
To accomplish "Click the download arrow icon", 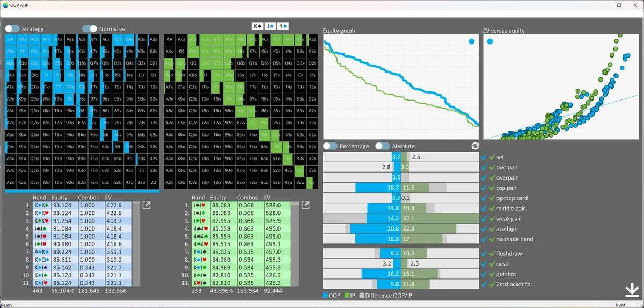I will 632,290.
